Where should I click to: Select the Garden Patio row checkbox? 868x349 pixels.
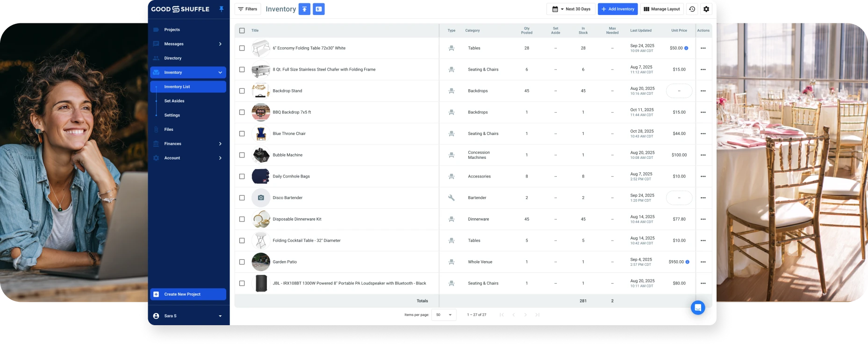click(242, 262)
